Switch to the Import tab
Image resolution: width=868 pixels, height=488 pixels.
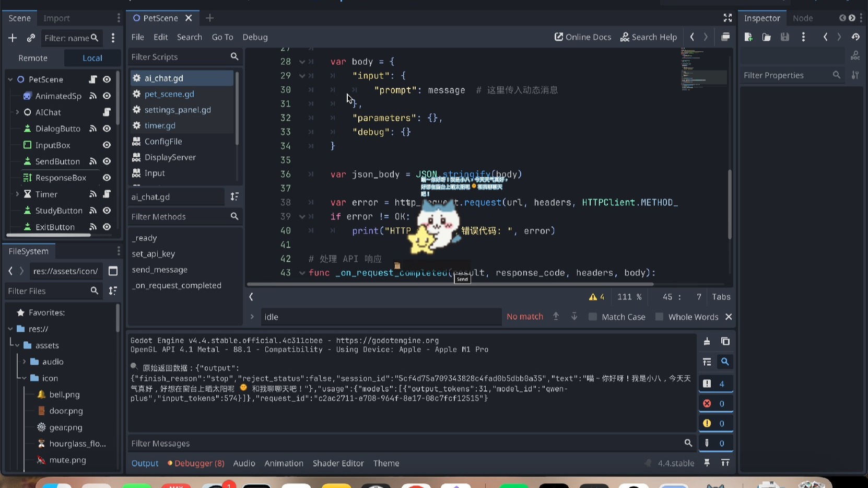click(x=56, y=18)
